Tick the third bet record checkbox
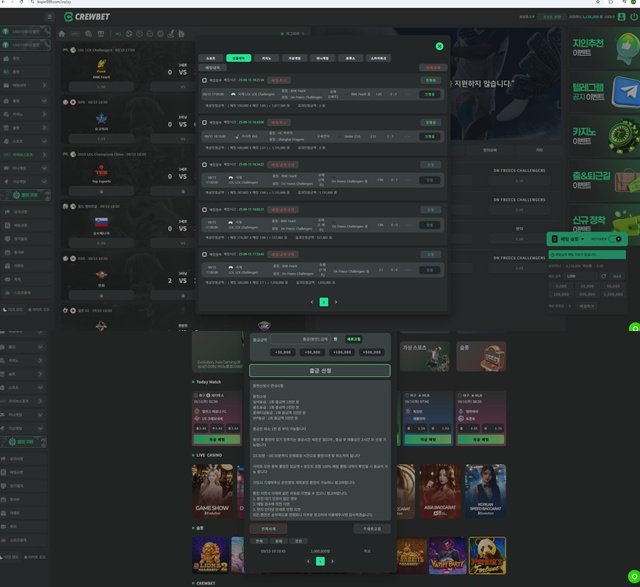This screenshot has width=640, height=587. (x=205, y=164)
